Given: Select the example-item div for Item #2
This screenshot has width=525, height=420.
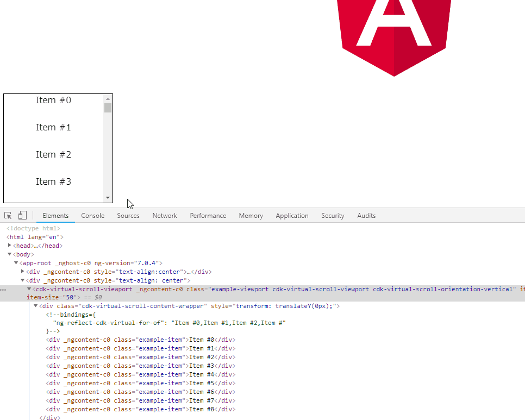Looking at the screenshot, I should pos(141,357).
